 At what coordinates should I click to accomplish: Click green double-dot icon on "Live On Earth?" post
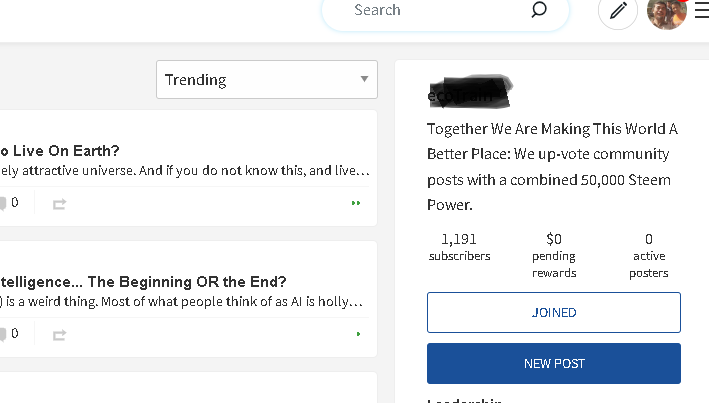(356, 203)
